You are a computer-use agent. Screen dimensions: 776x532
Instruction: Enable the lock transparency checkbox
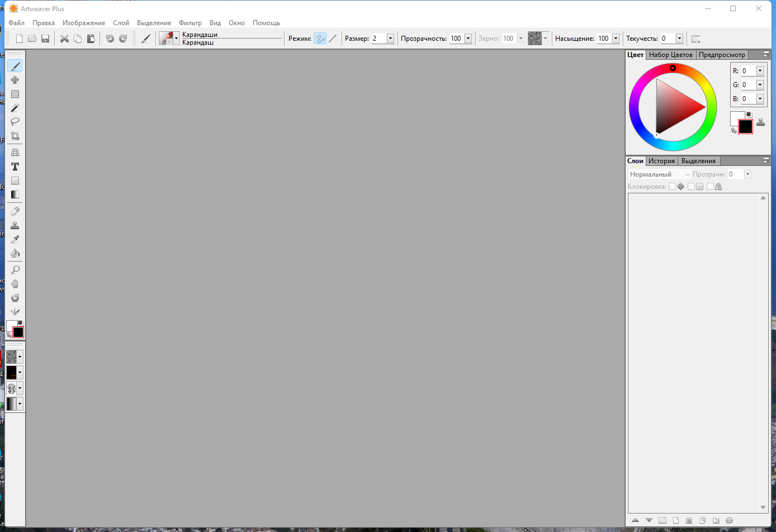(692, 187)
